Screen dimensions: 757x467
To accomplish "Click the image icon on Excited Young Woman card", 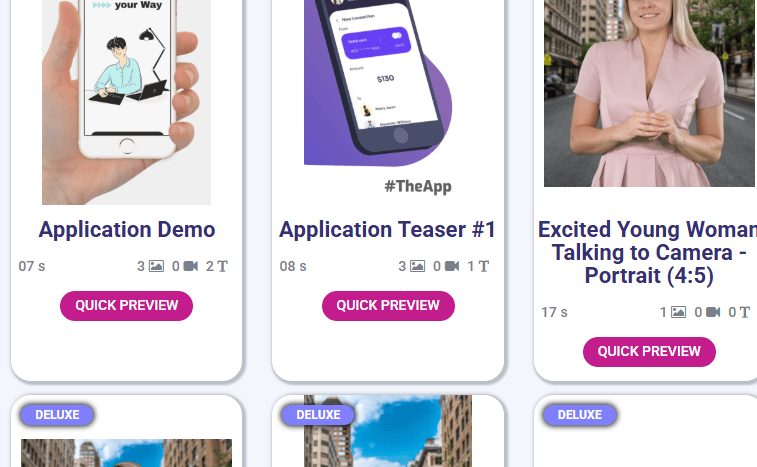I will pos(679,312).
